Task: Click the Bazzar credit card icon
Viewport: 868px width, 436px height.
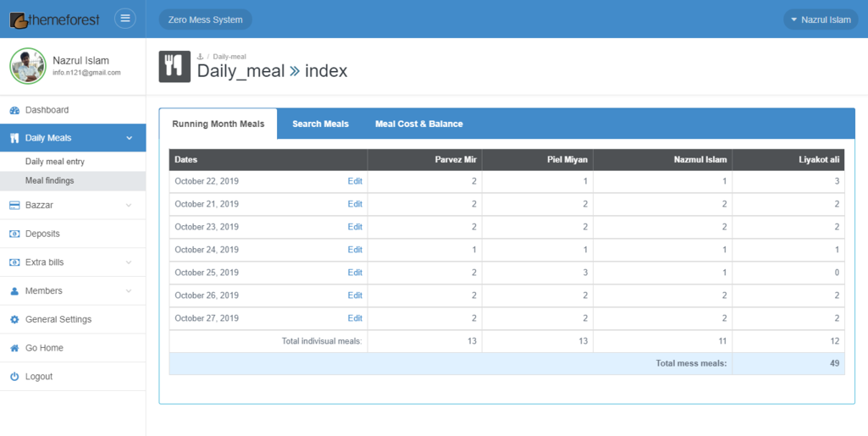Action: [x=14, y=205]
